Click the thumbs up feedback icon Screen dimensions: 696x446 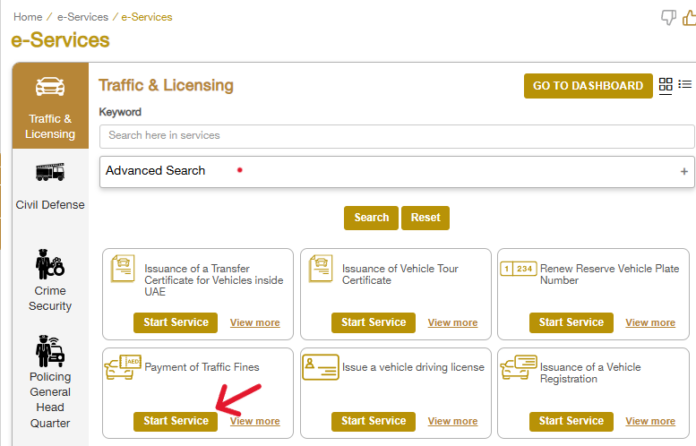point(689,18)
